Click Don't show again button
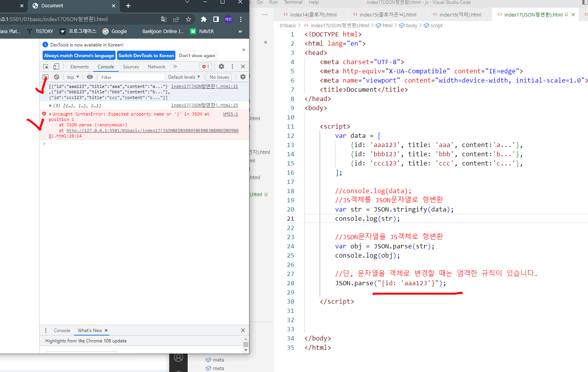Viewport: 588px width, 372px height. click(x=197, y=56)
